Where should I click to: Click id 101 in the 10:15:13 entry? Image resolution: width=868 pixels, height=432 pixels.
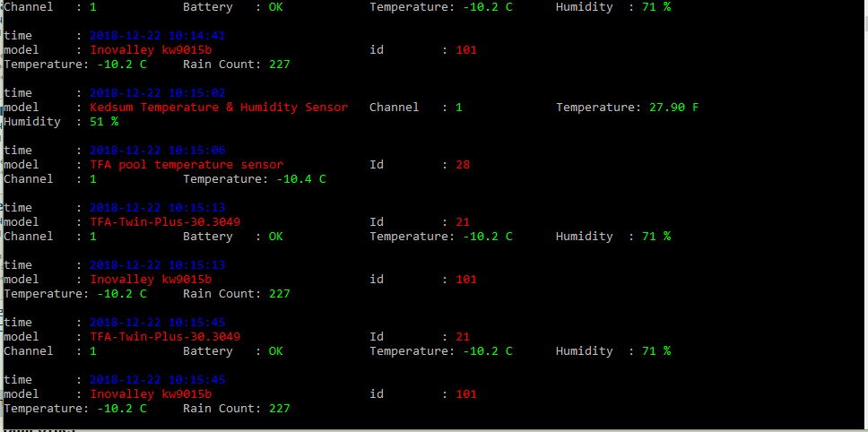(466, 280)
